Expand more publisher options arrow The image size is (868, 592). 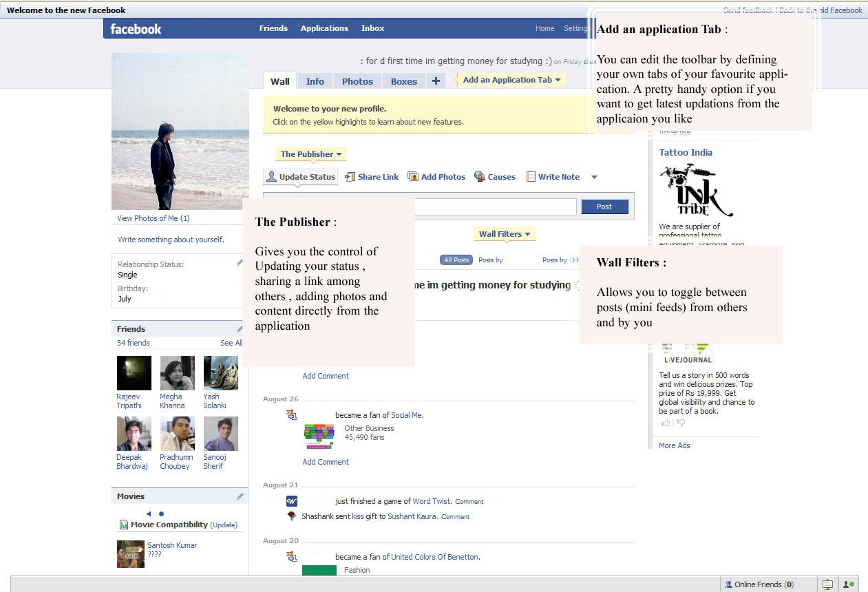point(594,177)
